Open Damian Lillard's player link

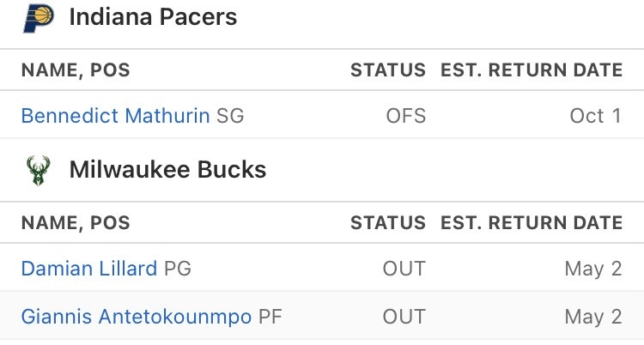pyautogui.click(x=89, y=269)
